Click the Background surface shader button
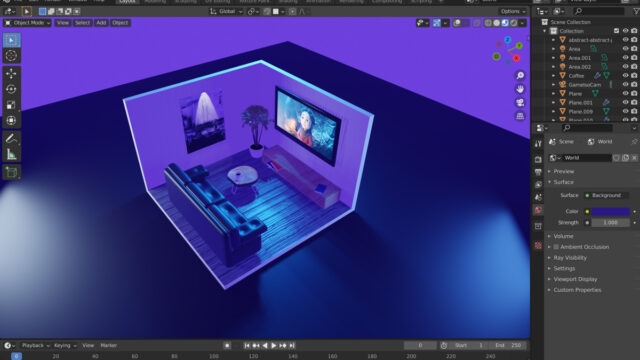This screenshot has width=640, height=360. (608, 196)
